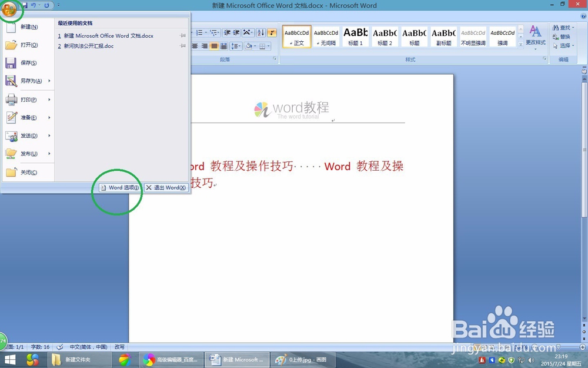Choose 关闭(C) from Office menu
Viewport: 588px width, 368px height.
[28, 173]
